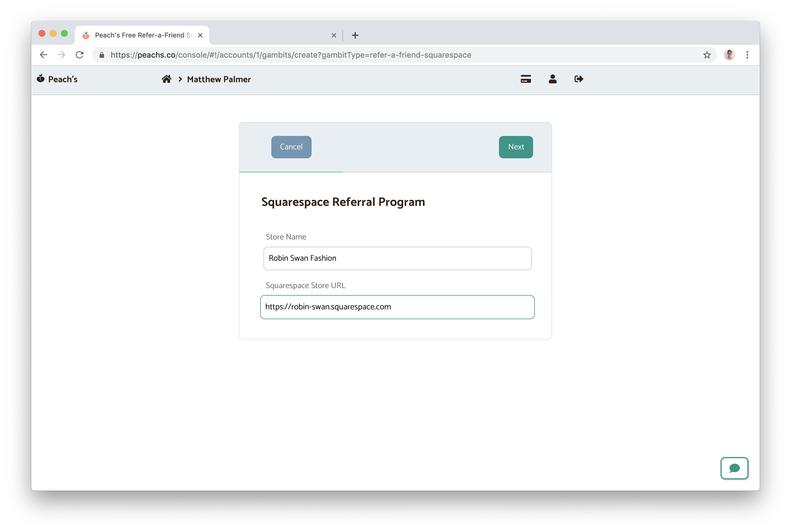Viewport: 791px width, 532px height.
Task: Click the Next button
Action: coord(515,147)
